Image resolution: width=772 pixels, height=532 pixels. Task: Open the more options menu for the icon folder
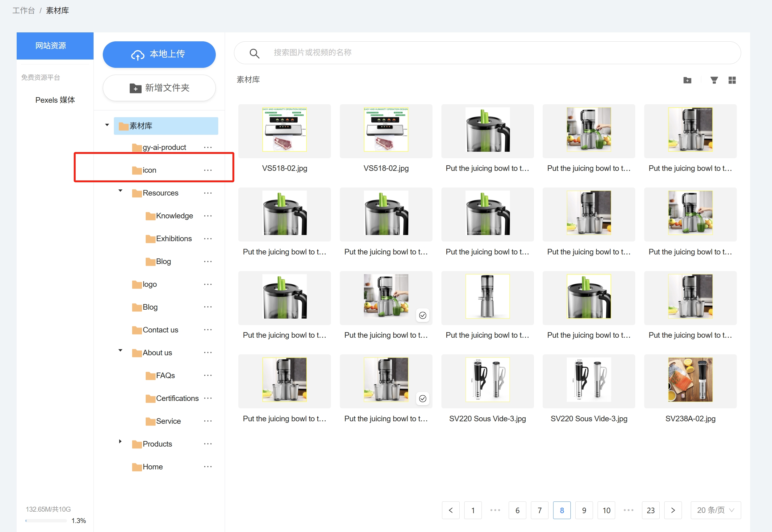pos(207,170)
